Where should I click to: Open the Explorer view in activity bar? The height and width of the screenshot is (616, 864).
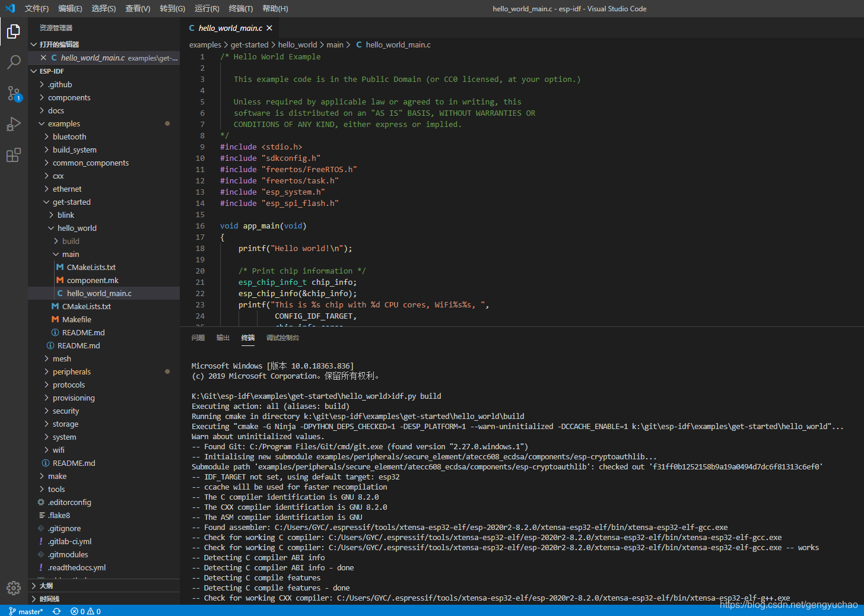tap(14, 31)
